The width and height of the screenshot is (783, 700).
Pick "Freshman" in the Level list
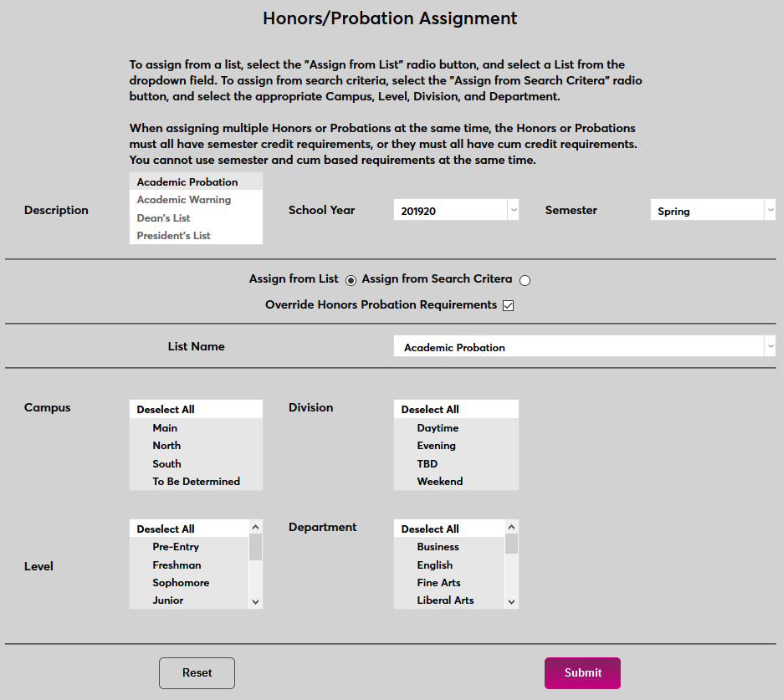click(177, 565)
